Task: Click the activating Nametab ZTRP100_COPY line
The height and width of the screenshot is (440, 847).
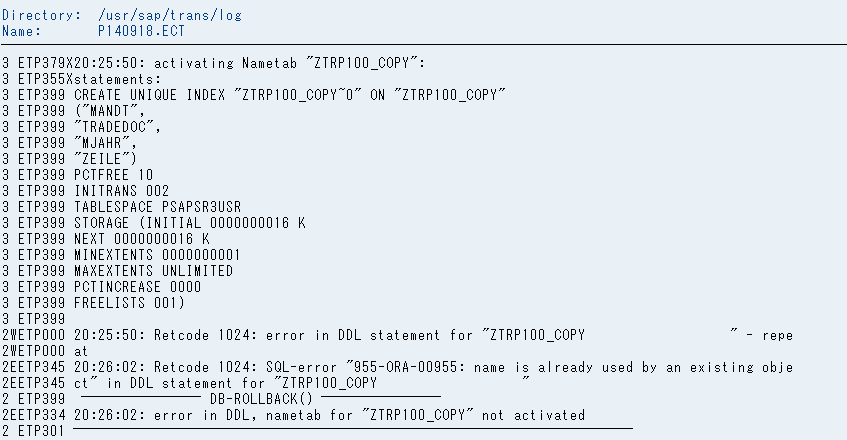Action: 213,63
